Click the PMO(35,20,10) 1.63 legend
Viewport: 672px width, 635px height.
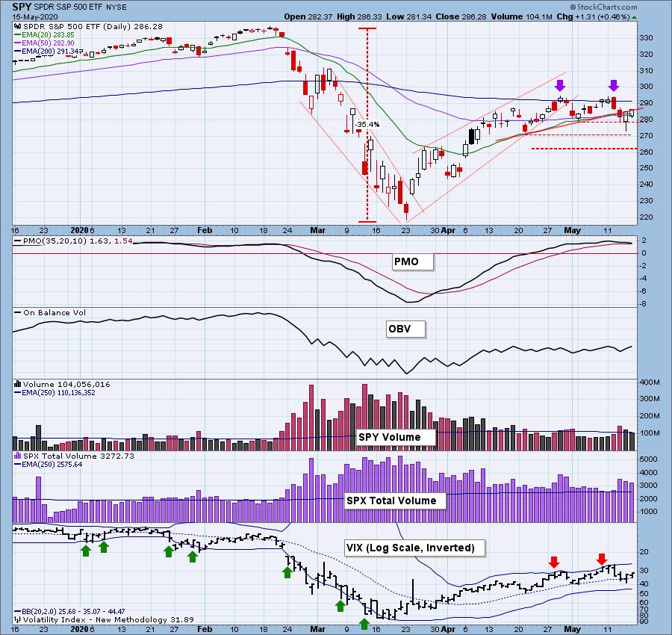pyautogui.click(x=73, y=241)
